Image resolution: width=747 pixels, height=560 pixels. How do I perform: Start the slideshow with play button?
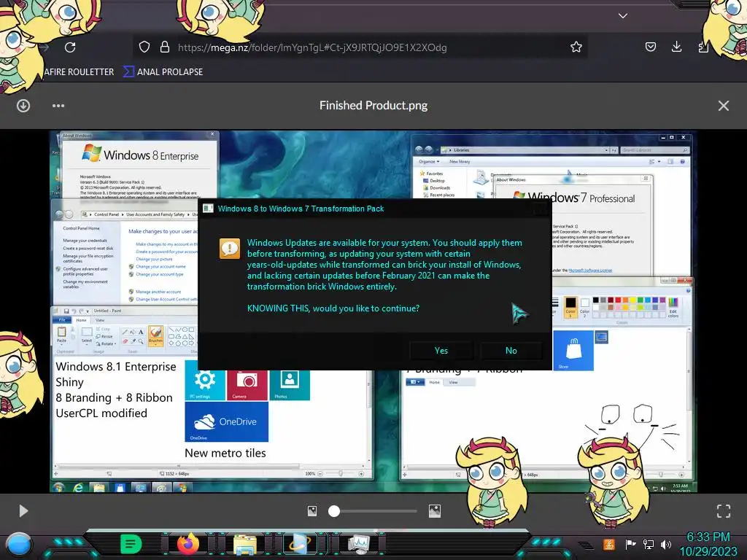point(23,511)
